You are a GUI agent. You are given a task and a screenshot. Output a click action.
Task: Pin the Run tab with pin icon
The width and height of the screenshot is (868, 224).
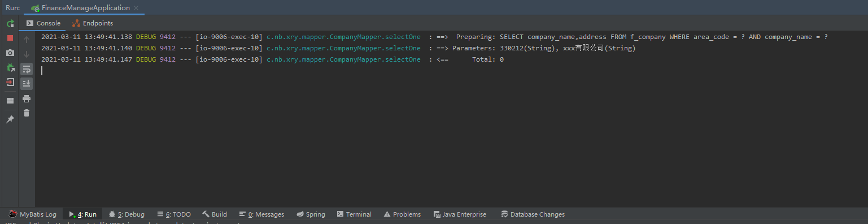tap(10, 119)
